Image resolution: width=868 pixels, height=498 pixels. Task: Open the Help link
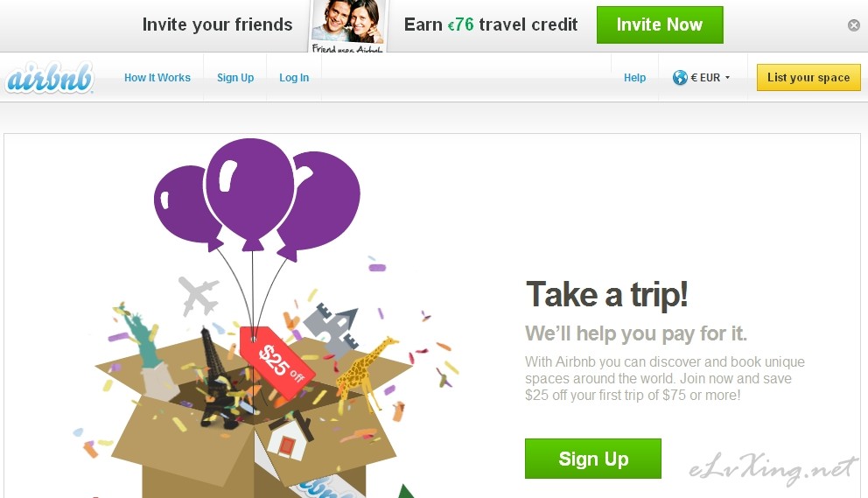tap(634, 78)
